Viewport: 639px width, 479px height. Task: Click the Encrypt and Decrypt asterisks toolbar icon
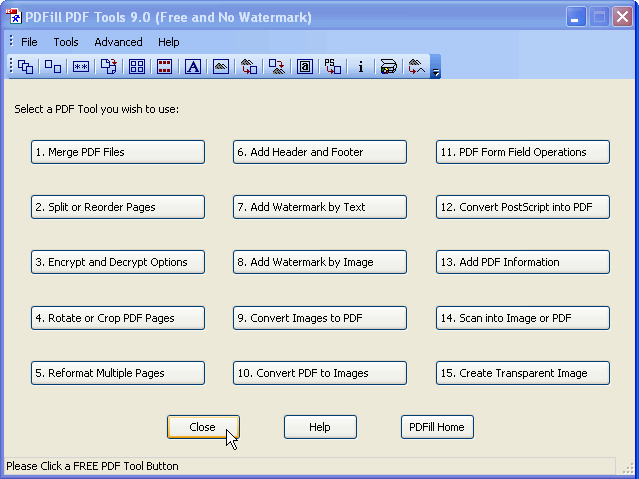tap(81, 66)
